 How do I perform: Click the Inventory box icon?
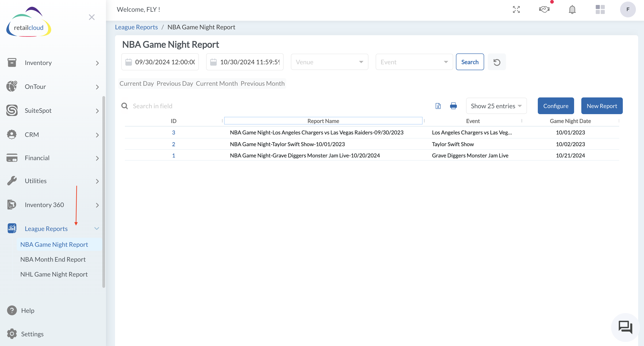point(12,62)
